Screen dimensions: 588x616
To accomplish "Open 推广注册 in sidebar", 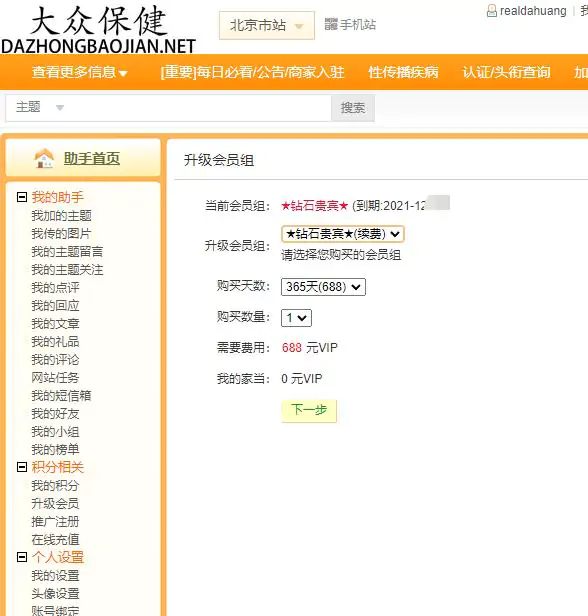I will (55, 521).
